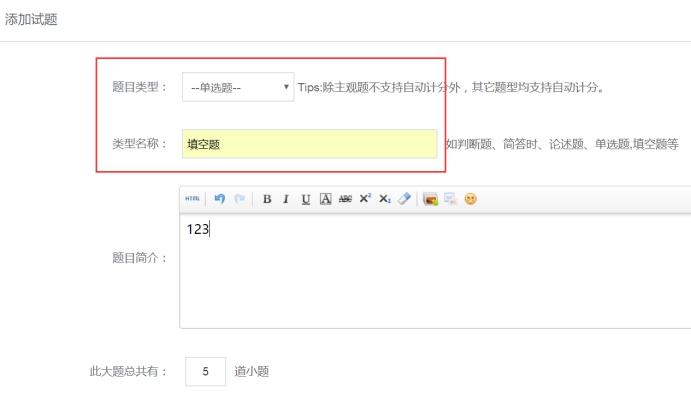Screen dimensions: 691x394
Task: Redo the edit in editor toolbar
Action: 240,199
